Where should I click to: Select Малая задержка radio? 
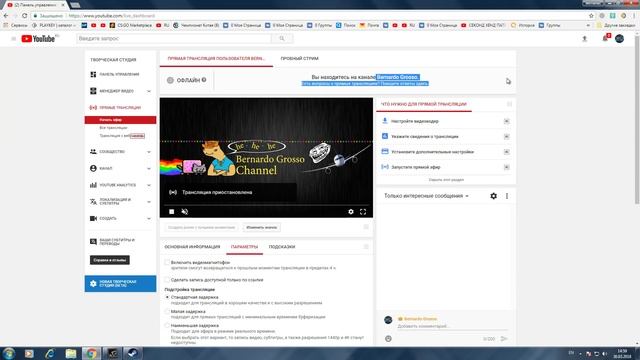point(167,311)
